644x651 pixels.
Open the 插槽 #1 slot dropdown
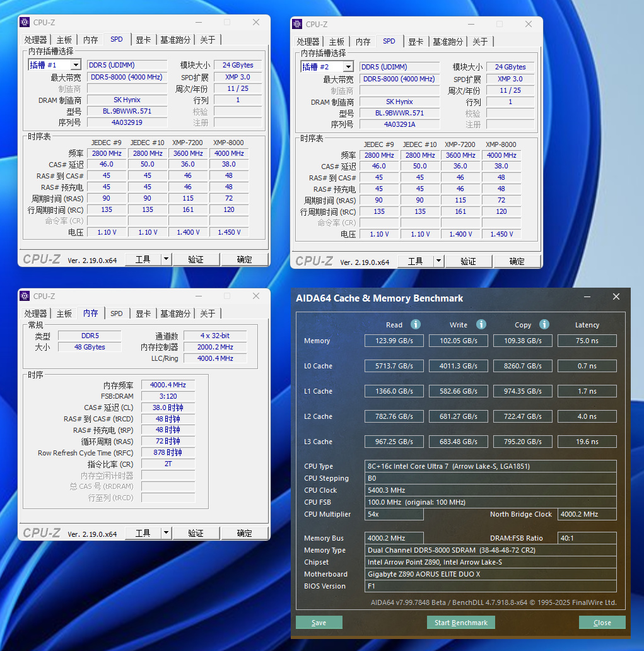tap(76, 65)
